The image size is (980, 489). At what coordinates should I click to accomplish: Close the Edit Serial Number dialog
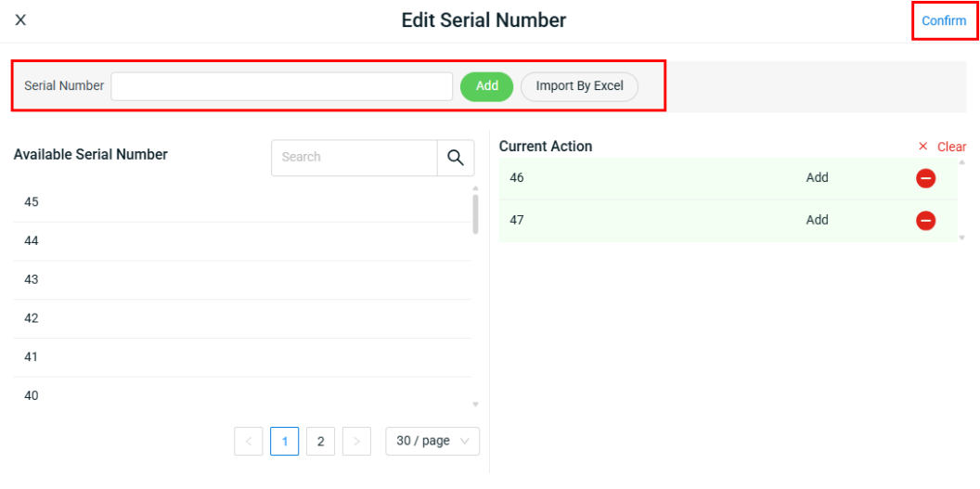click(20, 20)
